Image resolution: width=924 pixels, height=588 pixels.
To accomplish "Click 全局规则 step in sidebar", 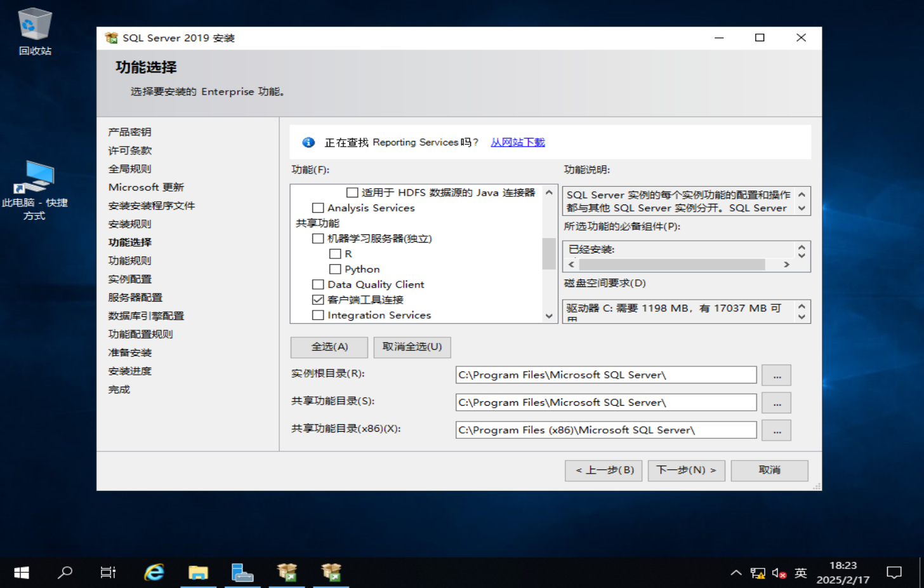I will (x=129, y=169).
